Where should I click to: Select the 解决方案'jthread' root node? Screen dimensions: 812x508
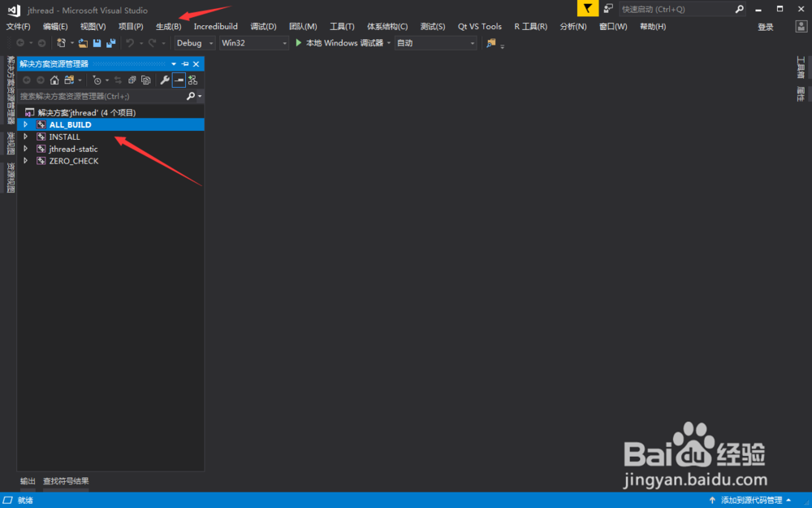point(87,112)
